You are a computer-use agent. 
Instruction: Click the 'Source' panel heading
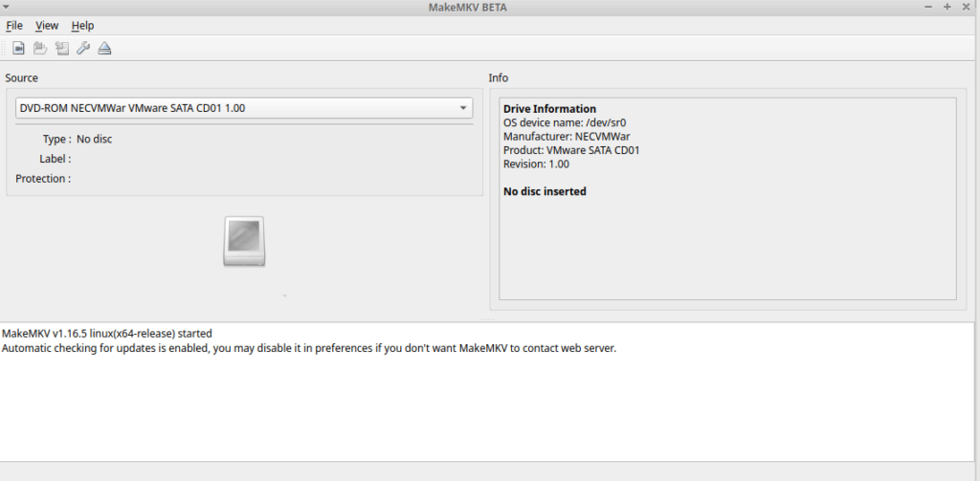[x=21, y=78]
